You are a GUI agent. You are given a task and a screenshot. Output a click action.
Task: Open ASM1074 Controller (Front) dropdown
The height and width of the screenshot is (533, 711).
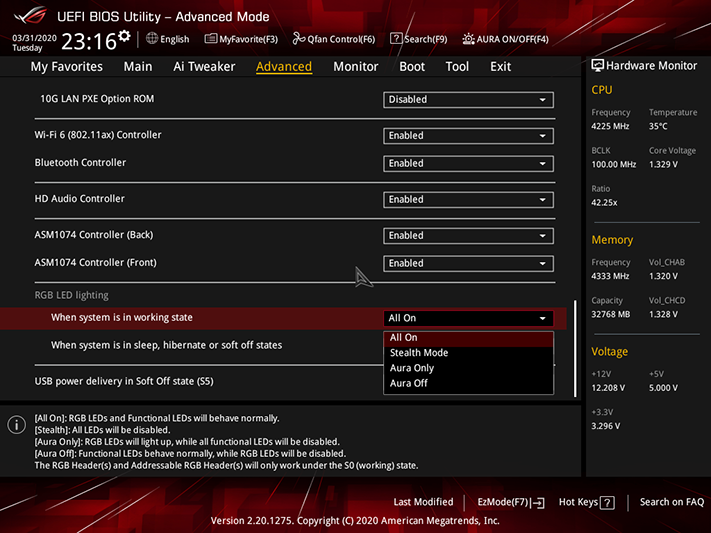[468, 264]
